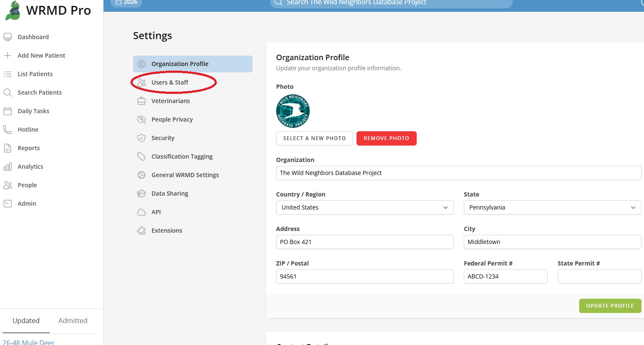Click the Add New Patient plus icon
Screen dimensions: 644x345
pyautogui.click(x=8, y=56)
